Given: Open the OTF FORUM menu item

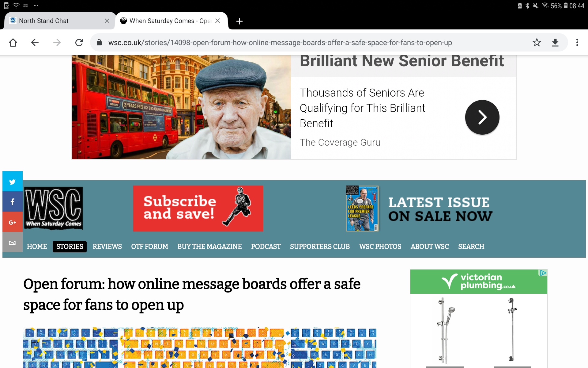Looking at the screenshot, I should click(x=149, y=247).
